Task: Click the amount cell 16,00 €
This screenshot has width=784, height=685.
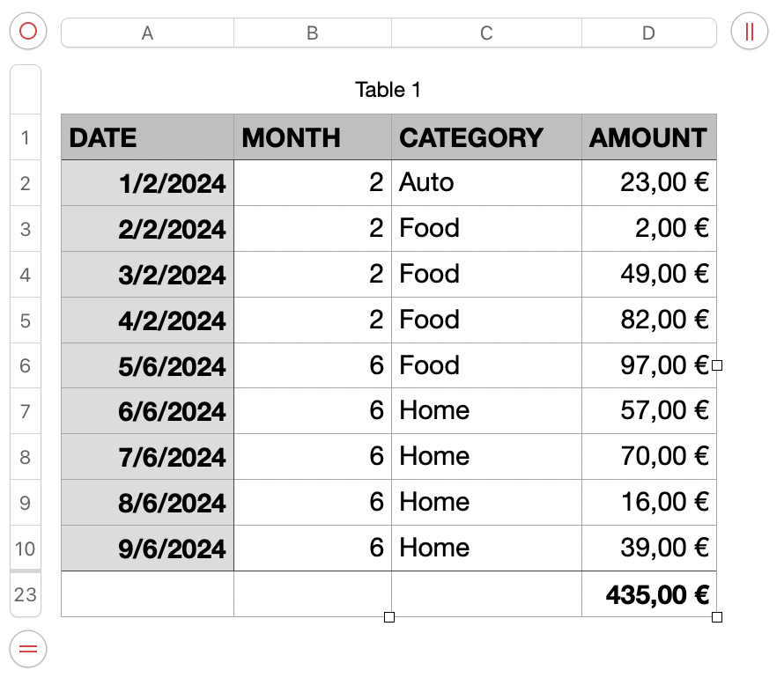Action: point(648,503)
